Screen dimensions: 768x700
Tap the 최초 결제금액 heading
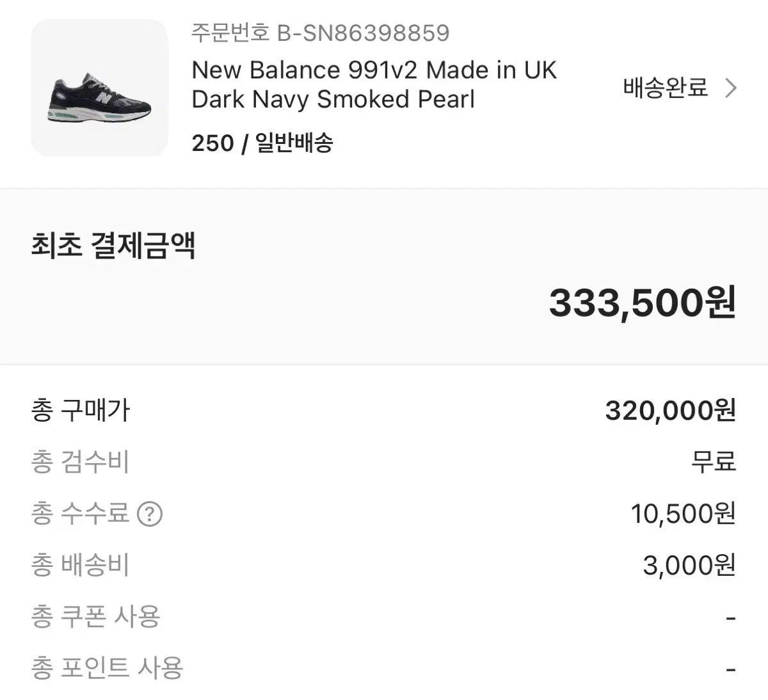[113, 246]
